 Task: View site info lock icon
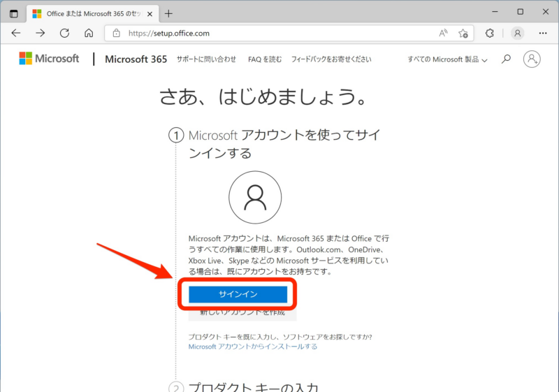116,33
